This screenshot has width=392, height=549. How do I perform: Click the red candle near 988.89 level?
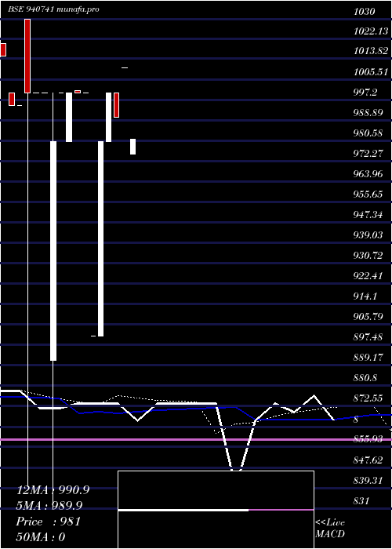pyautogui.click(x=117, y=105)
